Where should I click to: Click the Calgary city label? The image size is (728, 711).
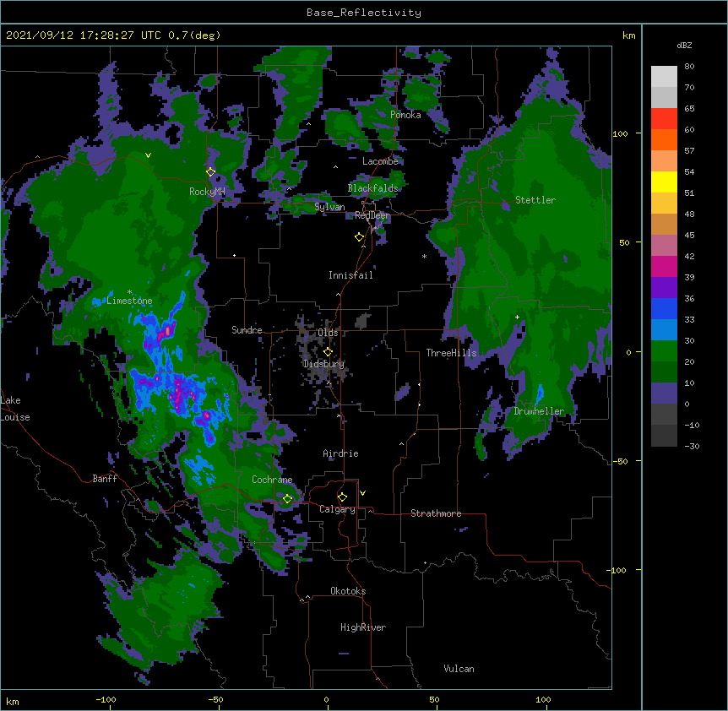click(x=337, y=509)
